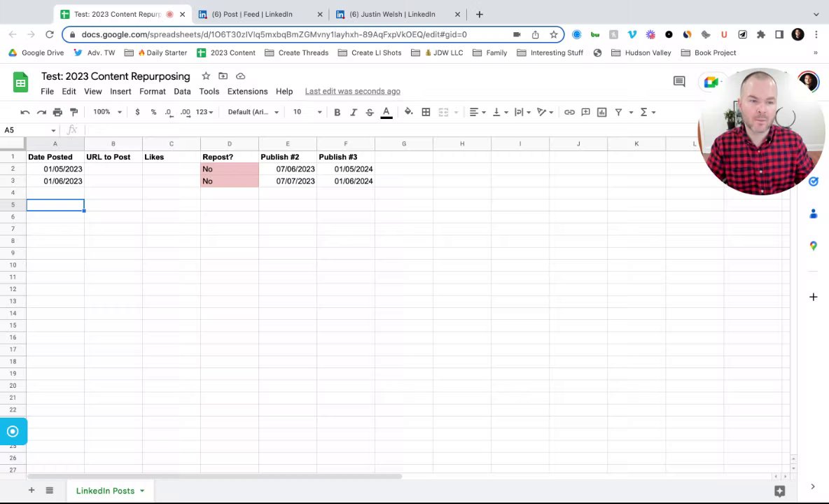Screen dimensions: 829x504
Task: Click the Explore button at bottom right
Action: pyautogui.click(x=779, y=491)
